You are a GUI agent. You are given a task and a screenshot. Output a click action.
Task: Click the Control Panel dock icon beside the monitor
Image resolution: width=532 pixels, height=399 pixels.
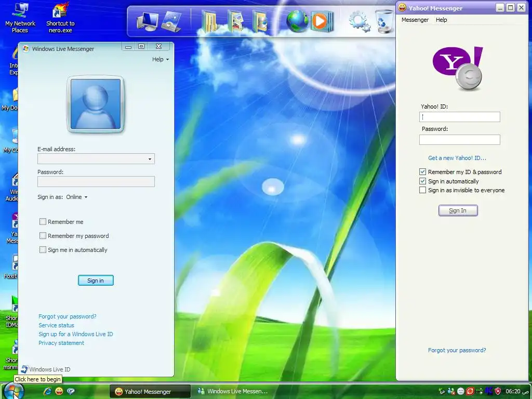[x=171, y=21]
